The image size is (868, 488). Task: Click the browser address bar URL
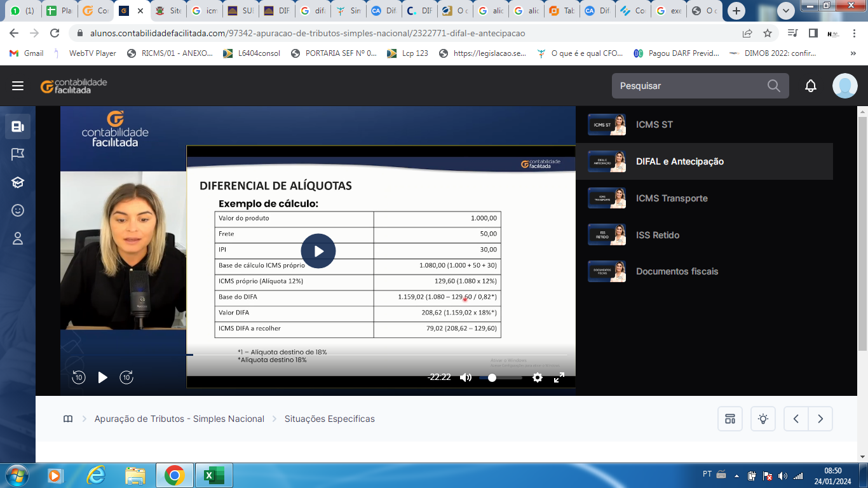308,33
